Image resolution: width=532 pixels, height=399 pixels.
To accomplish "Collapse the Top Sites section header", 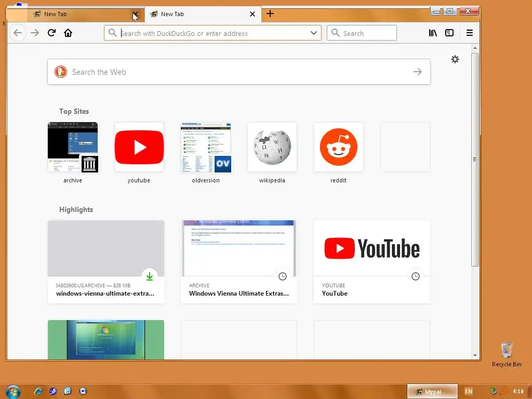I will [74, 111].
